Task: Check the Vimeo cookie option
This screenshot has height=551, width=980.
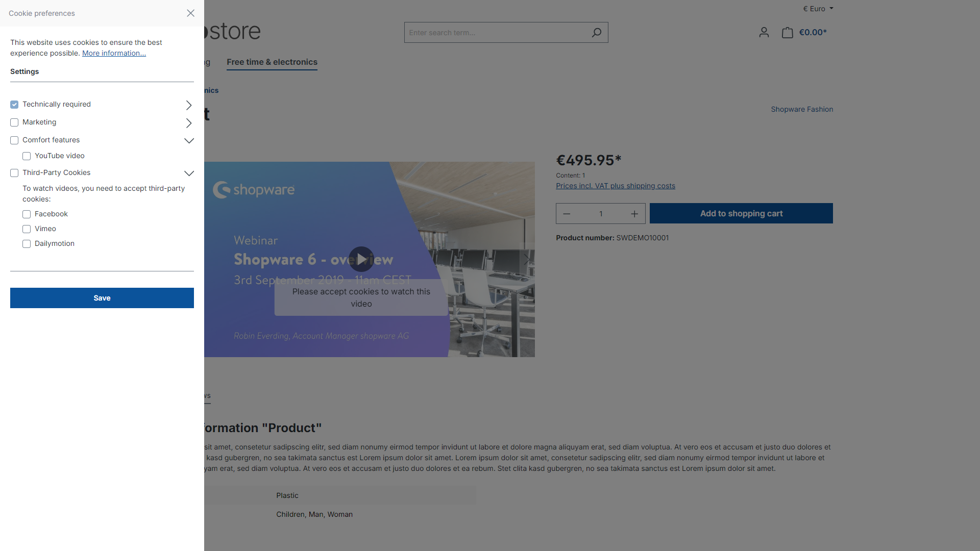Action: point(27,229)
